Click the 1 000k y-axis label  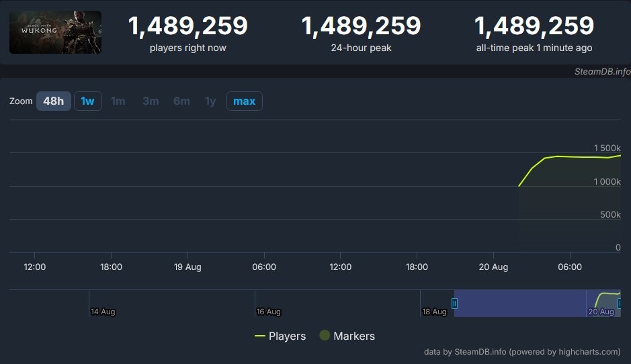(607, 182)
